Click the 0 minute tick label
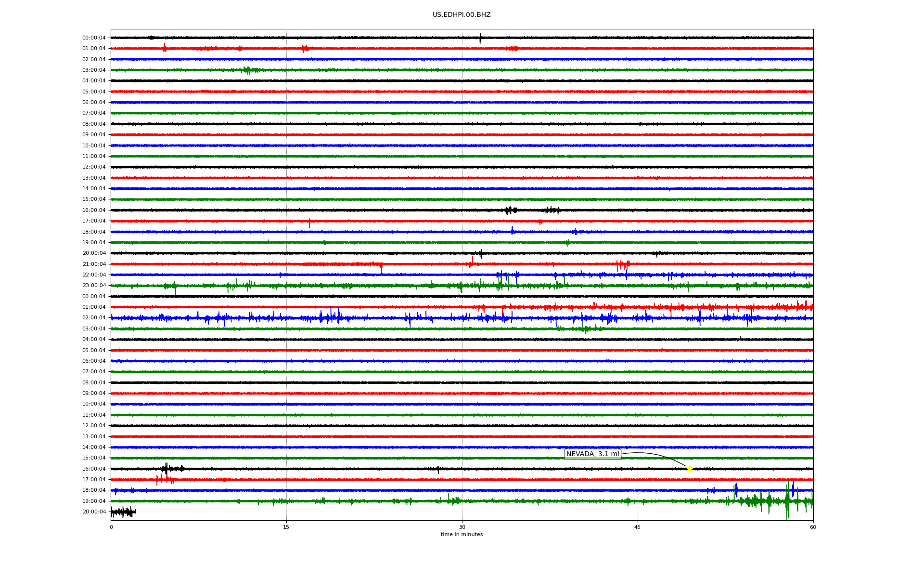Screen dimensions: 924x578 click(x=111, y=527)
